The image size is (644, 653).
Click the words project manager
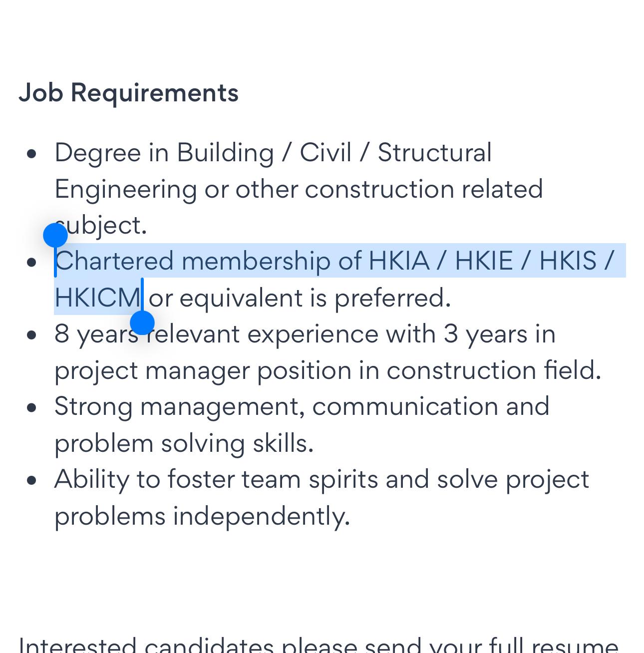click(x=152, y=370)
